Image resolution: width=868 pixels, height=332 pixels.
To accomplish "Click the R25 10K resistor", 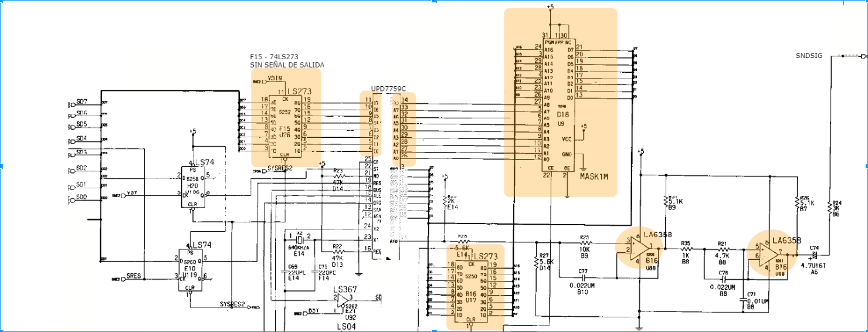I will pyautogui.click(x=584, y=242).
